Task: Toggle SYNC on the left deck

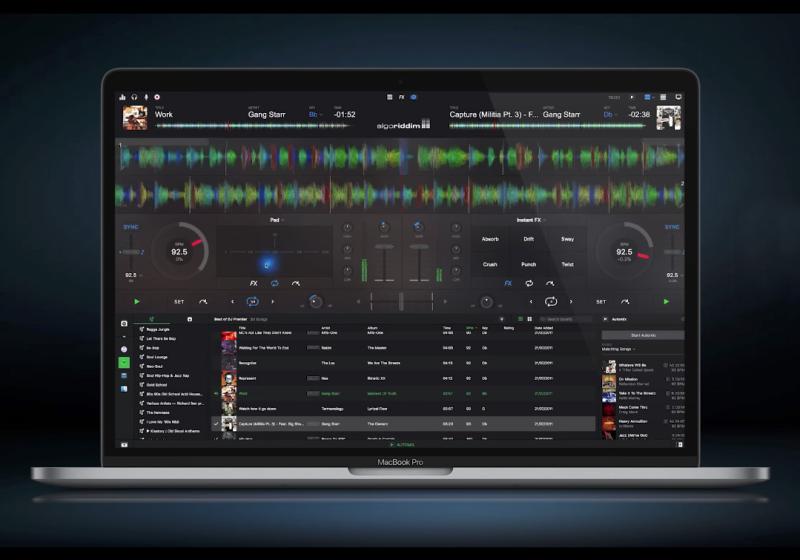Action: (130, 227)
